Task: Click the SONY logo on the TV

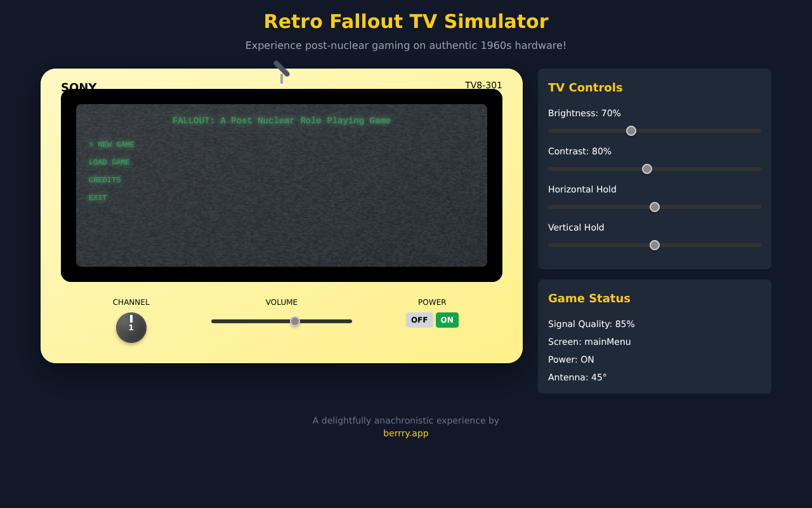Action: point(78,88)
